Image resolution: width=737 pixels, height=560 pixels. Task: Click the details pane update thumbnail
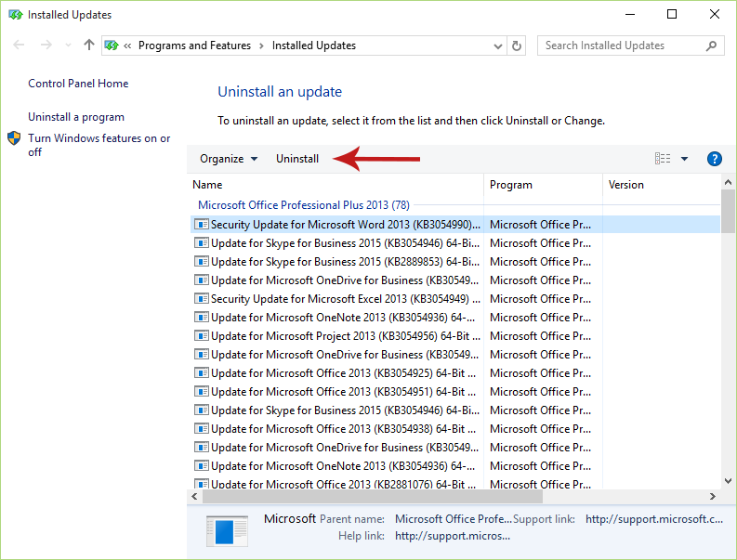pos(227,531)
